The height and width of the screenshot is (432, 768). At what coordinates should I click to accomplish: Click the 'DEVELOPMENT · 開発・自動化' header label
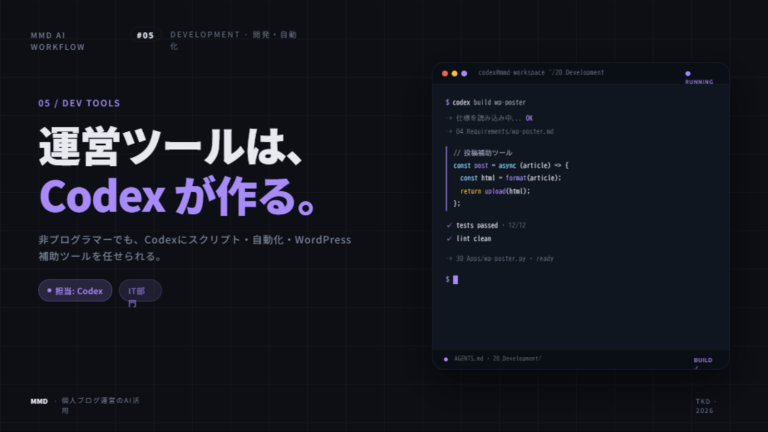(233, 40)
